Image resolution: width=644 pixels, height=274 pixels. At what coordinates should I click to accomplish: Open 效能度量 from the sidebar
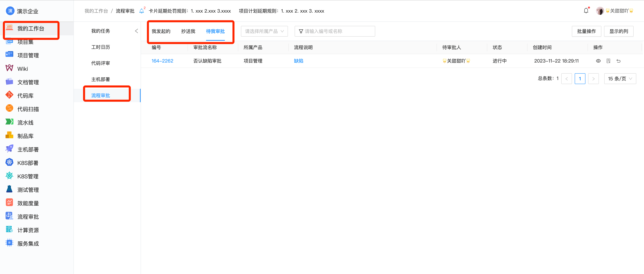click(28, 203)
